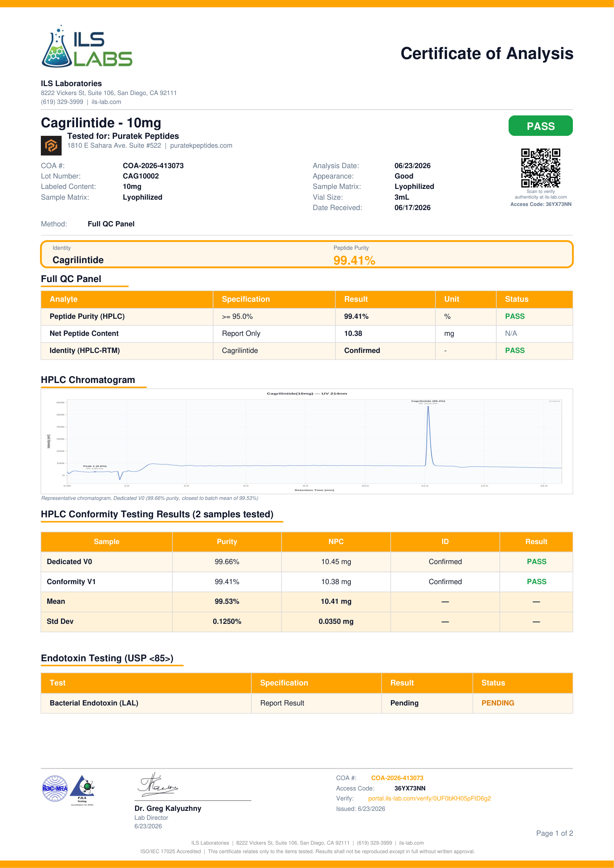Click the 'Bacterial Endotoxin (LAL)' test row
The width and height of the screenshot is (614, 868).
[x=307, y=703]
